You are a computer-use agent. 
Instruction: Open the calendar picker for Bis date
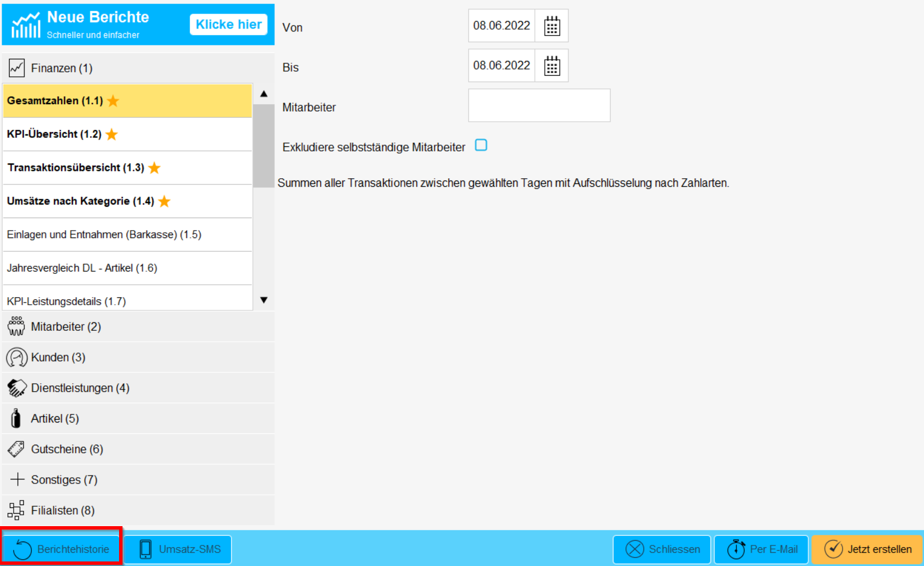551,66
